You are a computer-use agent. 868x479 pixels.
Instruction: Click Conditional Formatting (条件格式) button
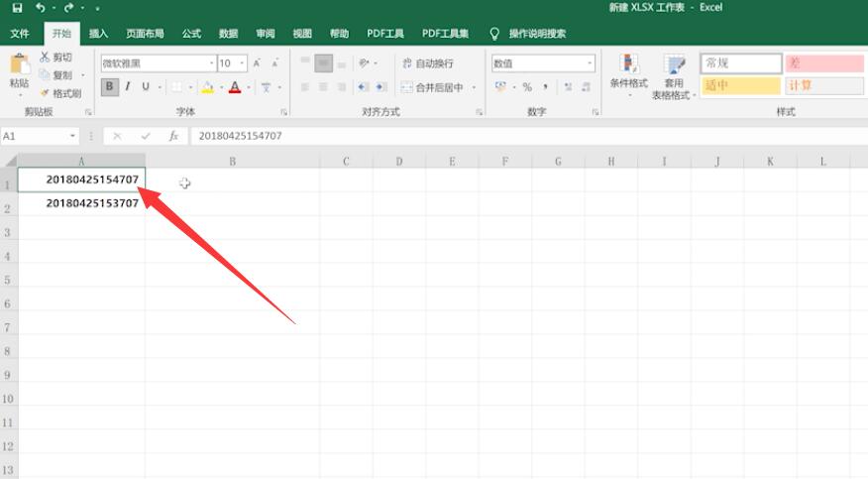coord(629,75)
